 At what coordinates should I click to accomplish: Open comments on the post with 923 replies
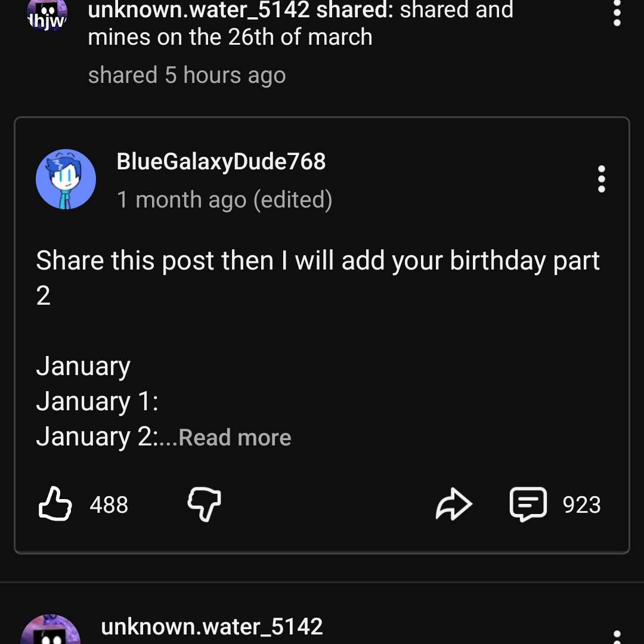click(x=528, y=504)
